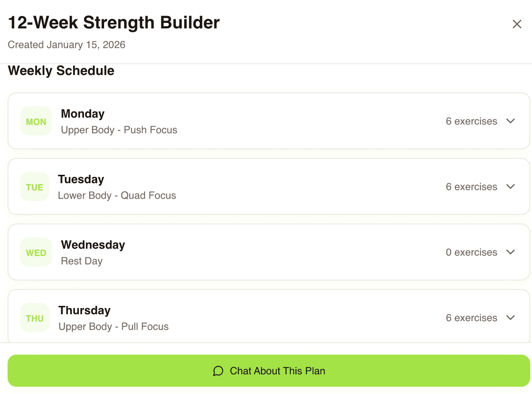Screen dimensions: 532x394
Task: Click the TUE day badge icon
Action: [x=34, y=186]
